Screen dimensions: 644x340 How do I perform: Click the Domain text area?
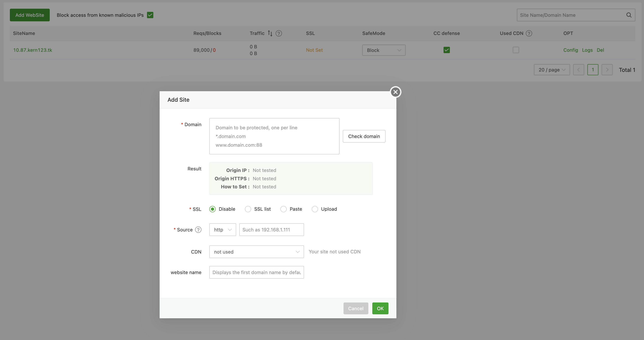(x=274, y=136)
